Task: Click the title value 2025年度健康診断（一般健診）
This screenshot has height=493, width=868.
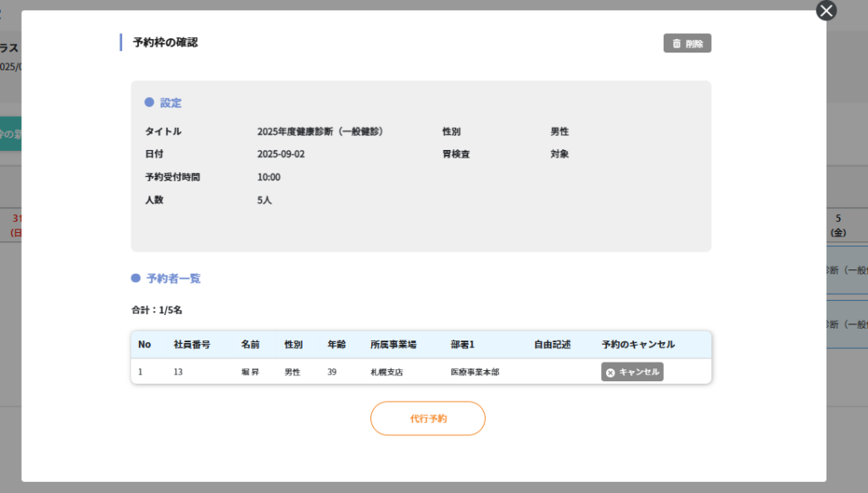Action: (x=320, y=131)
